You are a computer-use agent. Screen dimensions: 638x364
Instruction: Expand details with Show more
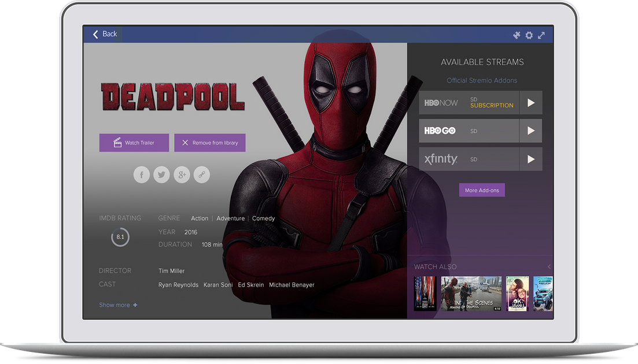[x=118, y=304]
